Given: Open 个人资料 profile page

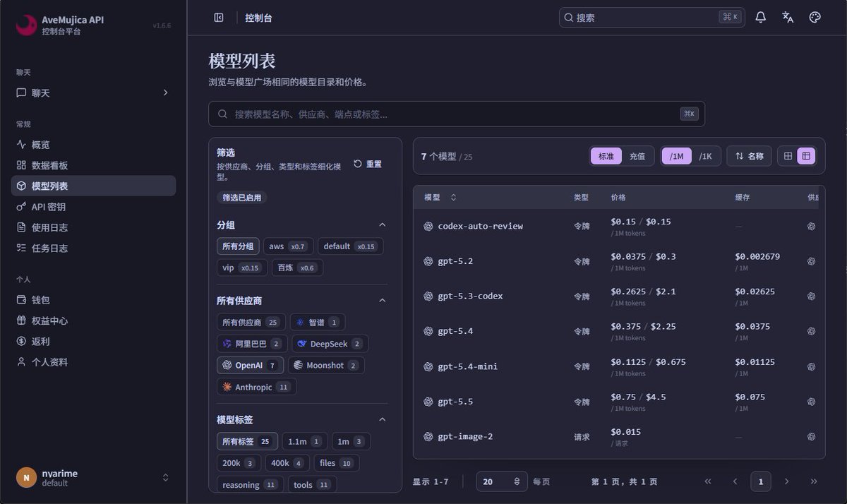Looking at the screenshot, I should (x=93, y=362).
